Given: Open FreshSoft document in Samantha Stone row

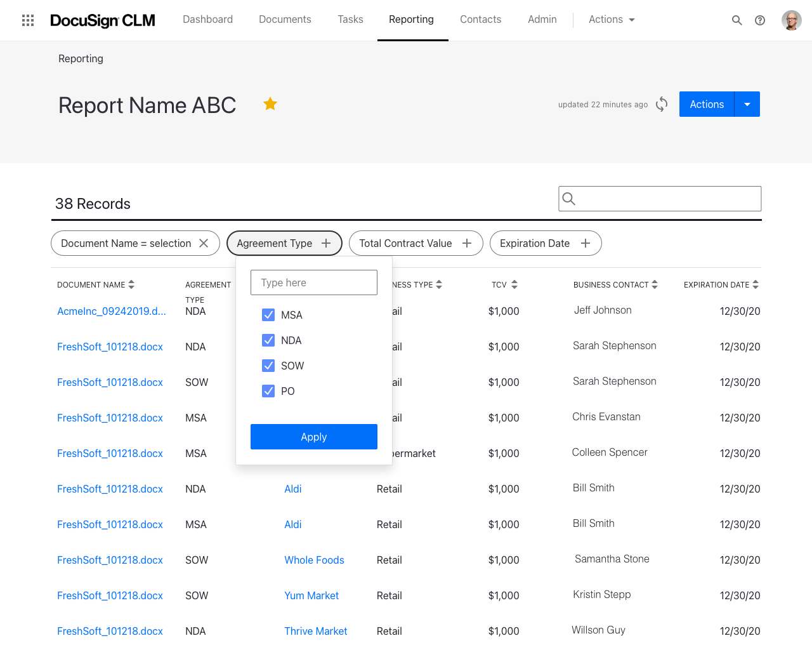Looking at the screenshot, I should pos(110,560).
